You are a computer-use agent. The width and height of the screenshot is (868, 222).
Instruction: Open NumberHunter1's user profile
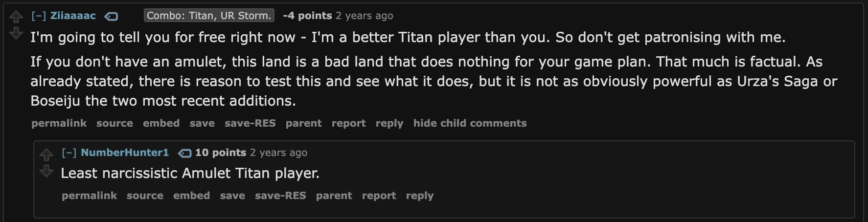pos(125,153)
